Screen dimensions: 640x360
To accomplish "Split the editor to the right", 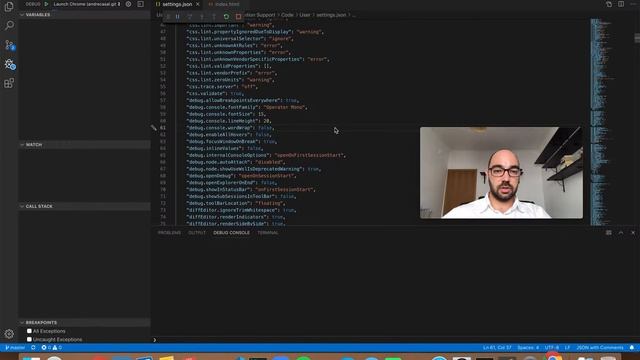I will pyautogui.click(x=621, y=4).
